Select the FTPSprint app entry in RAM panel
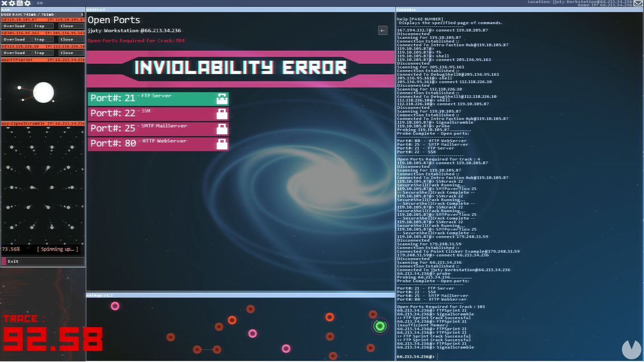 coord(43,59)
